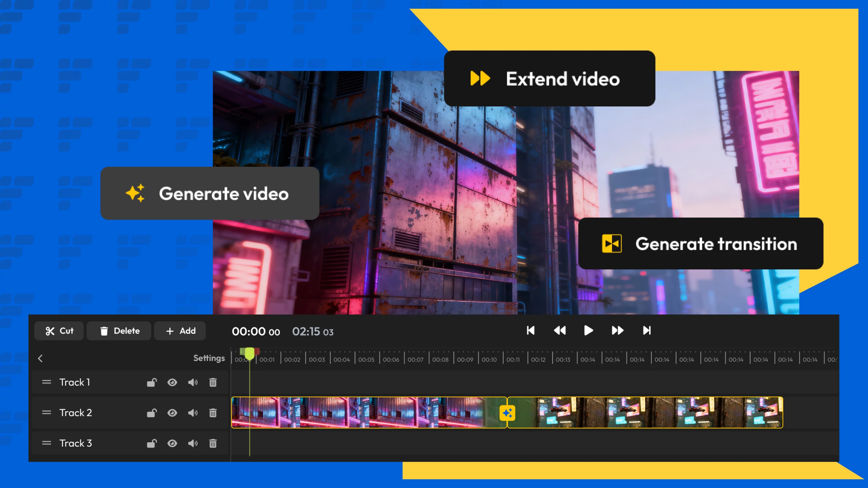The height and width of the screenshot is (488, 868).
Task: Hide Track 2 using the eye icon
Action: tap(172, 413)
